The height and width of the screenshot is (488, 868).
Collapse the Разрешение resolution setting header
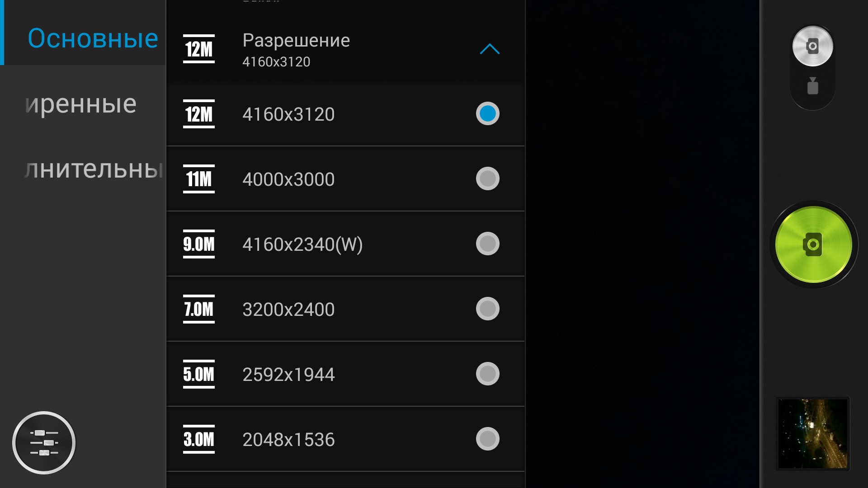point(316,50)
